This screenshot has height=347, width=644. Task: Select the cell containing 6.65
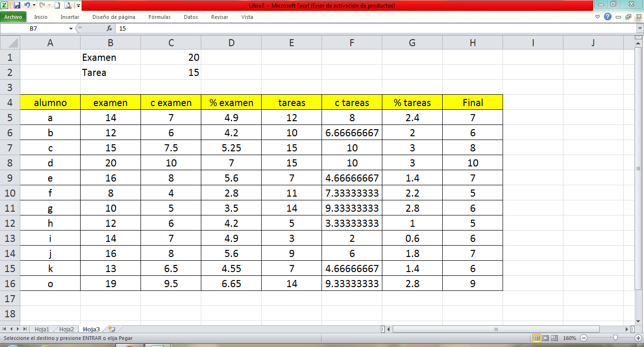[231, 284]
